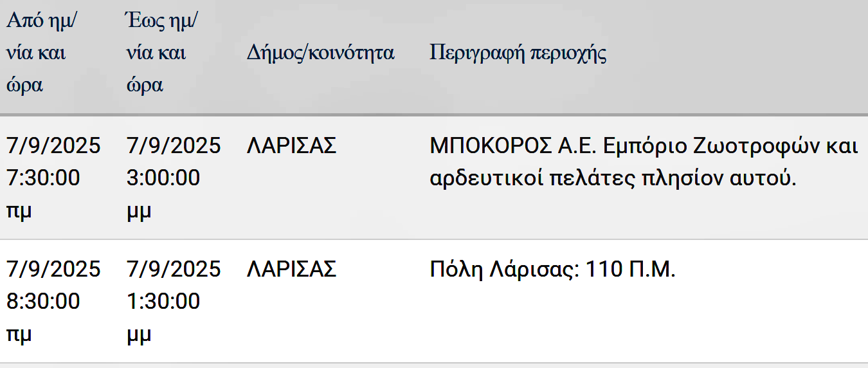Click the 'αρδευτικοί πελάτες πλησίον αυτού' line

[613, 178]
